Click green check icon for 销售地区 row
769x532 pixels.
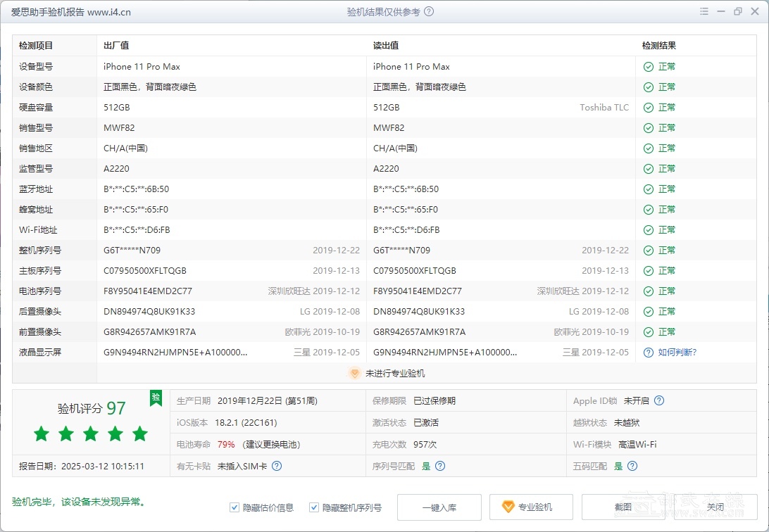pyautogui.click(x=649, y=148)
